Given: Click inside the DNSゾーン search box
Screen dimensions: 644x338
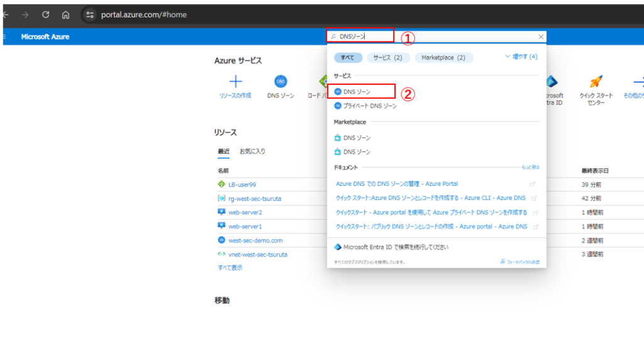Looking at the screenshot, I should pos(436,36).
